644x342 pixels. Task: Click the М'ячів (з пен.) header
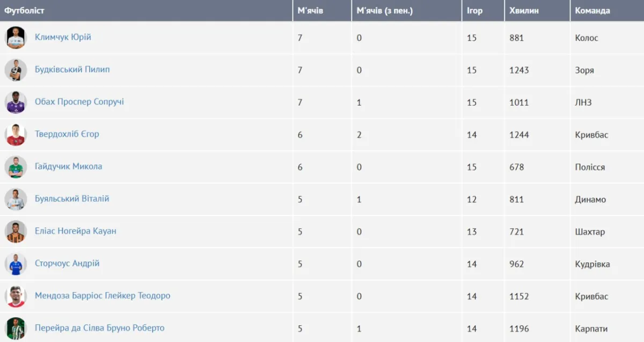pyautogui.click(x=384, y=11)
